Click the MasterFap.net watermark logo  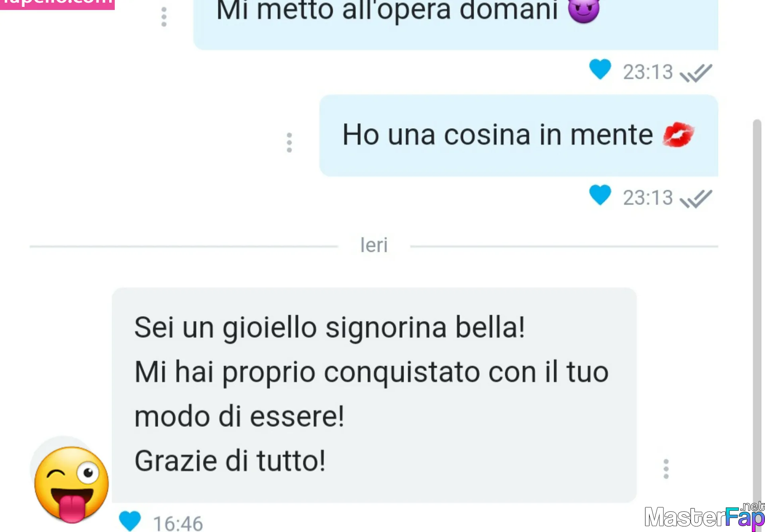click(704, 516)
